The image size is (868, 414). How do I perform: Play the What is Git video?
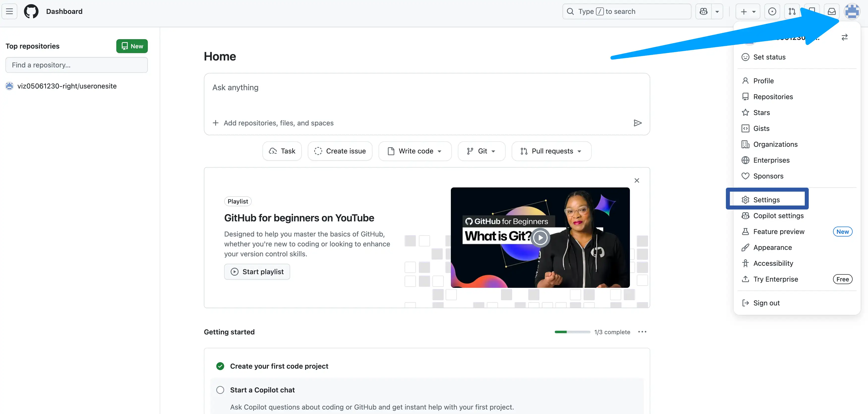540,237
